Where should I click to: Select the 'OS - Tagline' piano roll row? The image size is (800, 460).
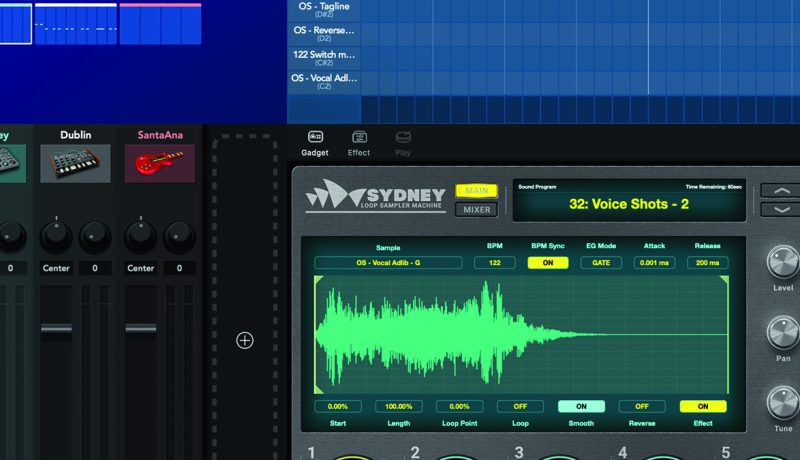(x=324, y=10)
